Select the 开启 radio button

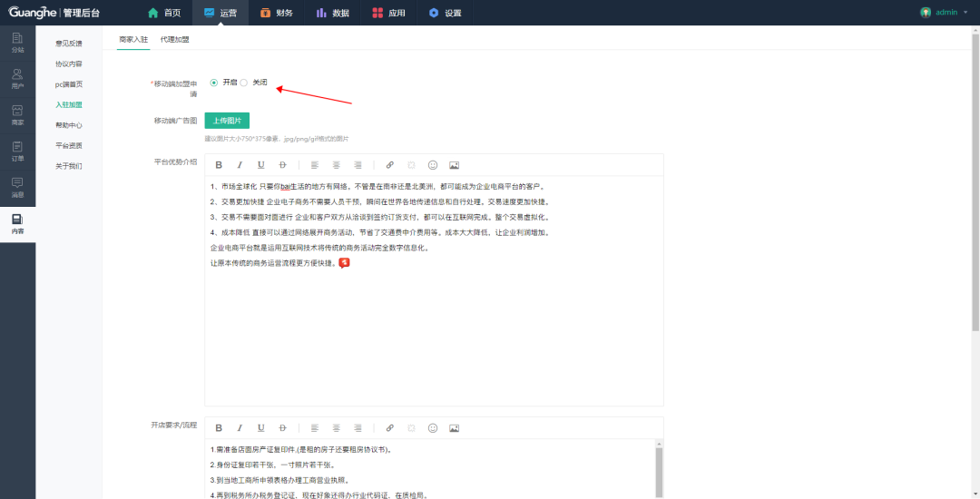[x=214, y=83]
